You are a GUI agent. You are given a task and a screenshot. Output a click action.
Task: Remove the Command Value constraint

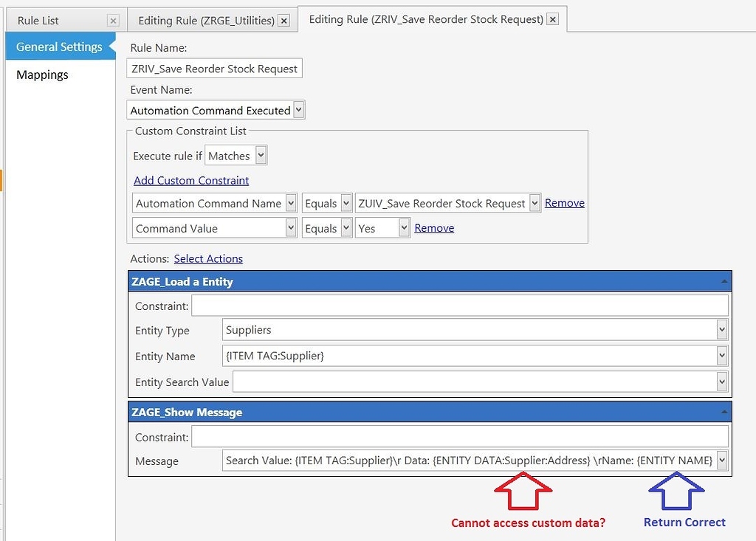coord(434,228)
